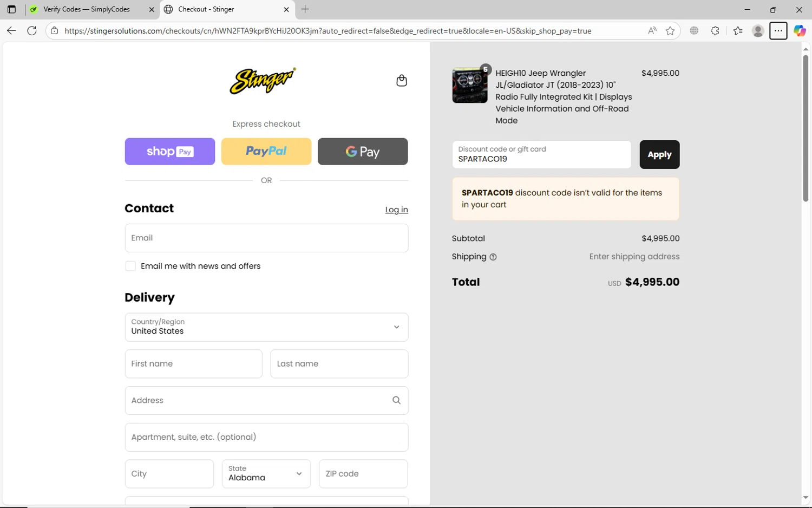The height and width of the screenshot is (508, 812).
Task: Open the tab actions menu icon
Action: (x=11, y=9)
